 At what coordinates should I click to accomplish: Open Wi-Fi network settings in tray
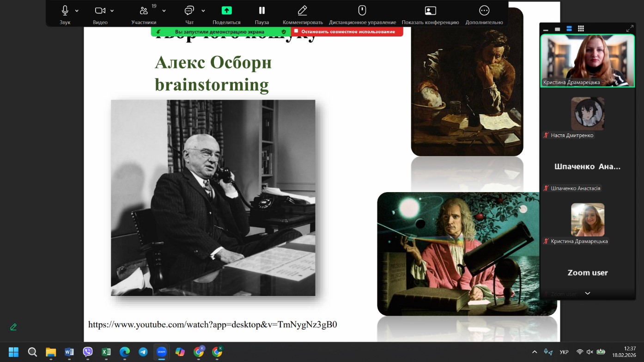pyautogui.click(x=580, y=352)
